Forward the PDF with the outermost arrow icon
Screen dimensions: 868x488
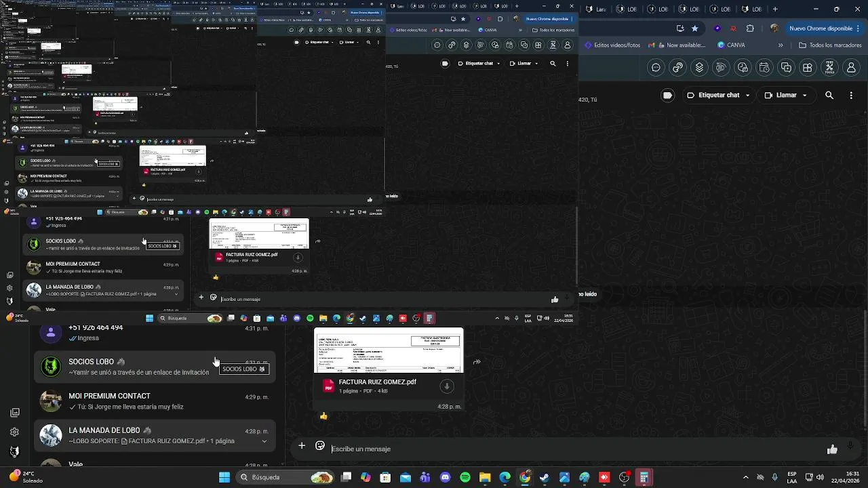477,362
